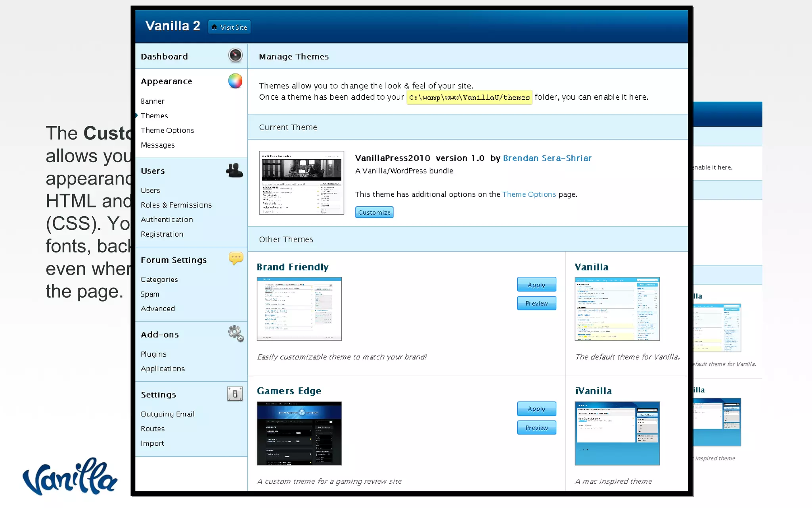Click the Vanilla 2 title
The image size is (812, 508).
pos(172,26)
